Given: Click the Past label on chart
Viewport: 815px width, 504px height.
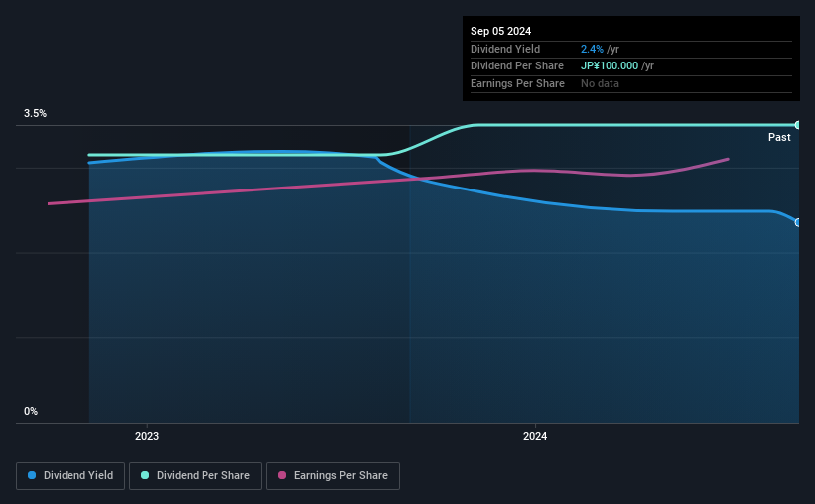Looking at the screenshot, I should pyautogui.click(x=779, y=137).
